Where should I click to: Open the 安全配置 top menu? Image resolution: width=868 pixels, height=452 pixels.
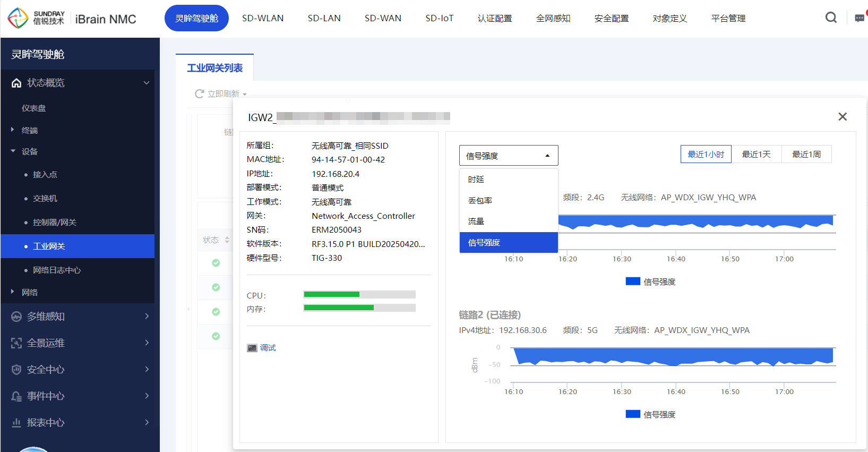pos(612,18)
